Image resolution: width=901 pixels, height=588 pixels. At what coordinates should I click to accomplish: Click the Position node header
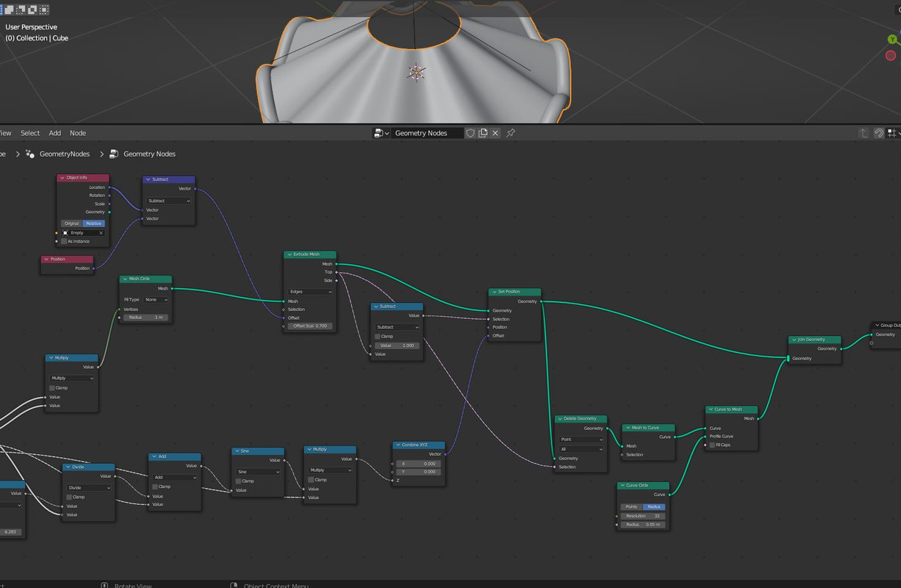[x=67, y=259]
